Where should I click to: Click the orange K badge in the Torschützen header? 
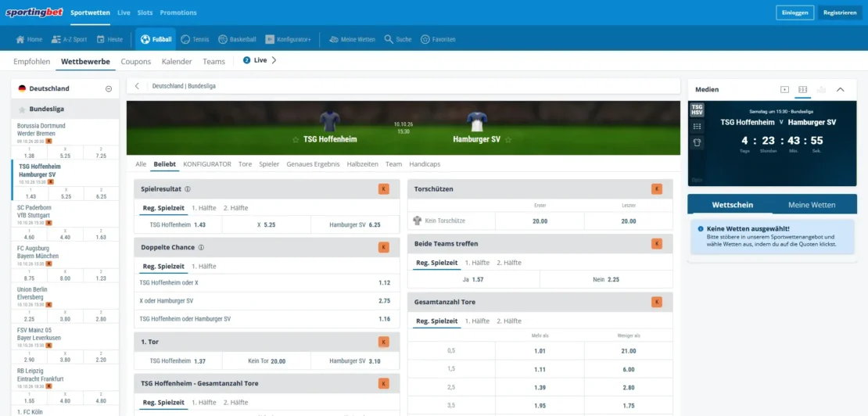(x=657, y=188)
